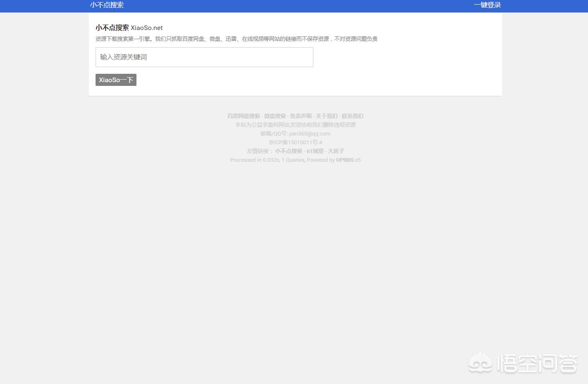Click the 小不点搜索 header logo
The image size is (588, 384).
[x=107, y=5]
